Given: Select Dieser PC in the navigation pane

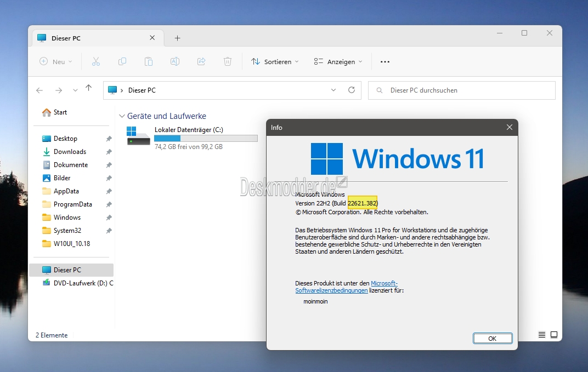Looking at the screenshot, I should tap(71, 270).
